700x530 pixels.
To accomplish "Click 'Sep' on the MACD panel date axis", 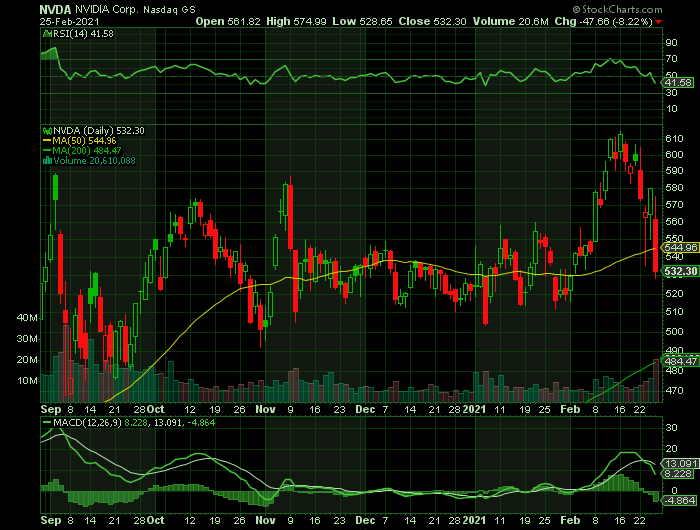I will 50,521.
